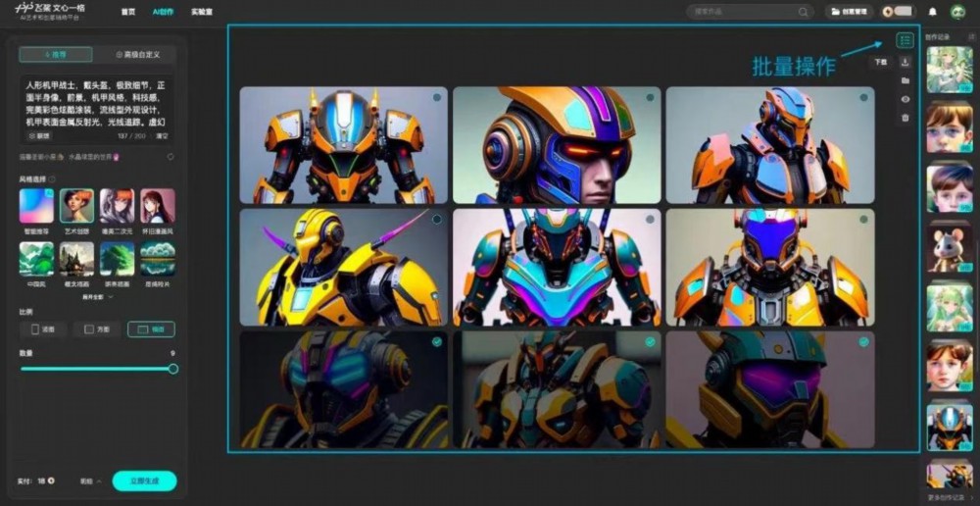This screenshot has width=980, height=506.
Task: Click the 水晶球里的世界 prompt suggestion
Action: 94,157
